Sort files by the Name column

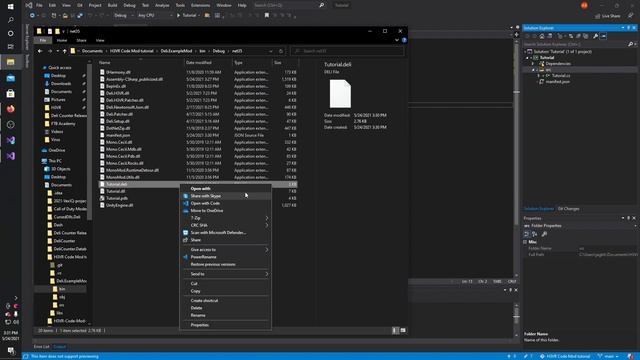tap(140, 62)
